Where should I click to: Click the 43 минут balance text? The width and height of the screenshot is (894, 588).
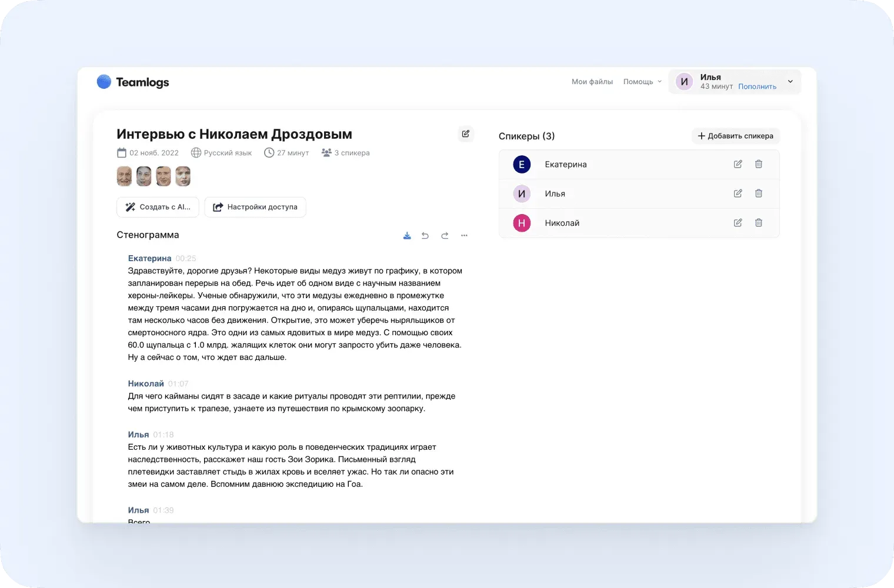tap(716, 86)
